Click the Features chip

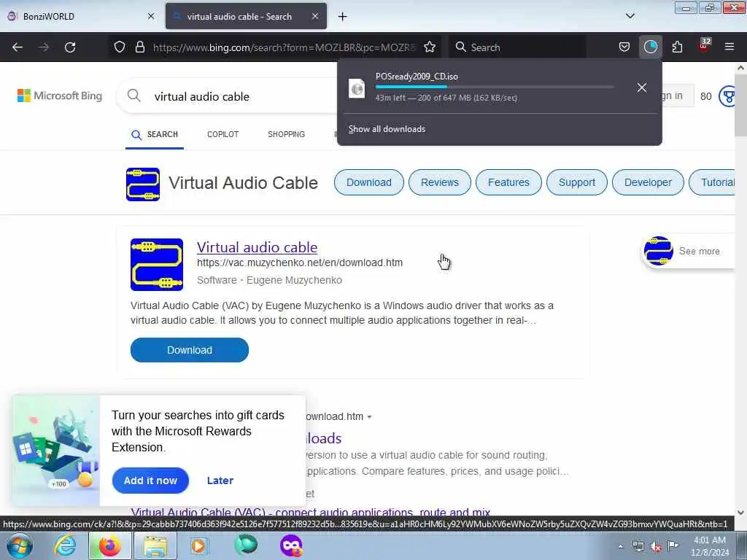coord(508,182)
